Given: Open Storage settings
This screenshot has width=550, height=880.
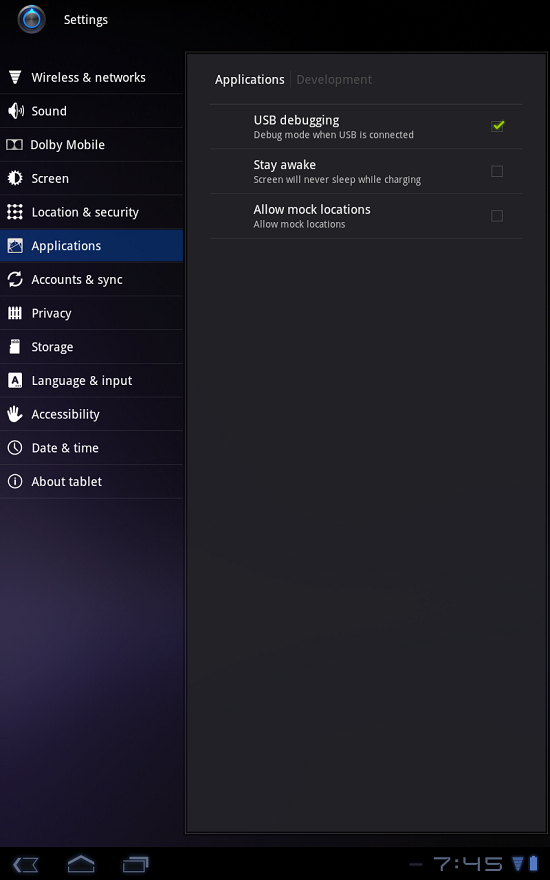Looking at the screenshot, I should click(91, 347).
